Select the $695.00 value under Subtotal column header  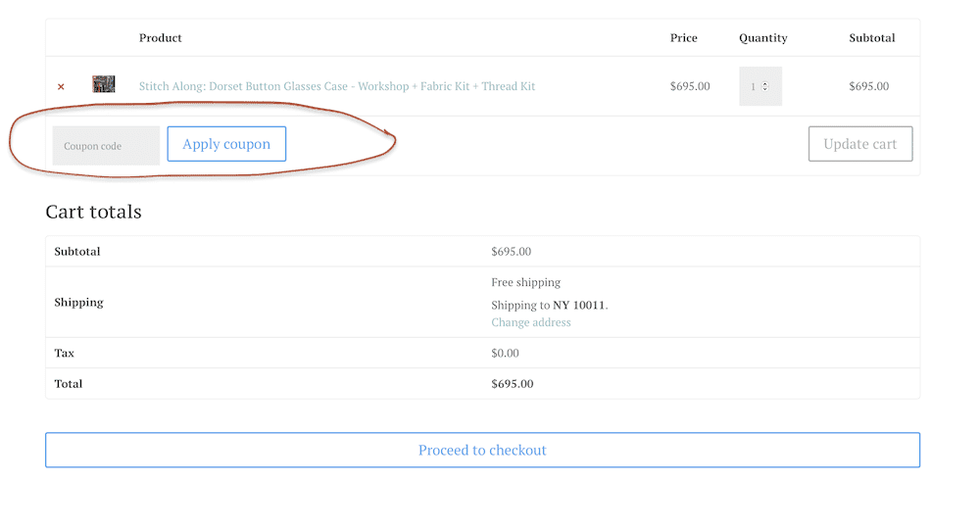(868, 86)
